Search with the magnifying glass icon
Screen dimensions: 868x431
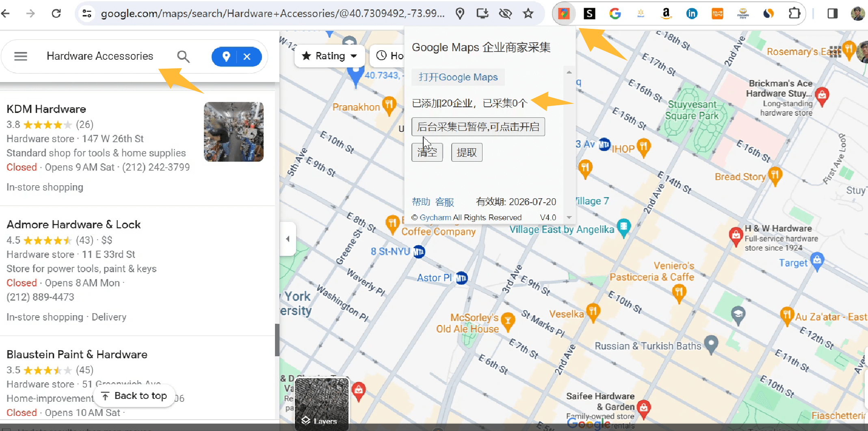click(183, 56)
